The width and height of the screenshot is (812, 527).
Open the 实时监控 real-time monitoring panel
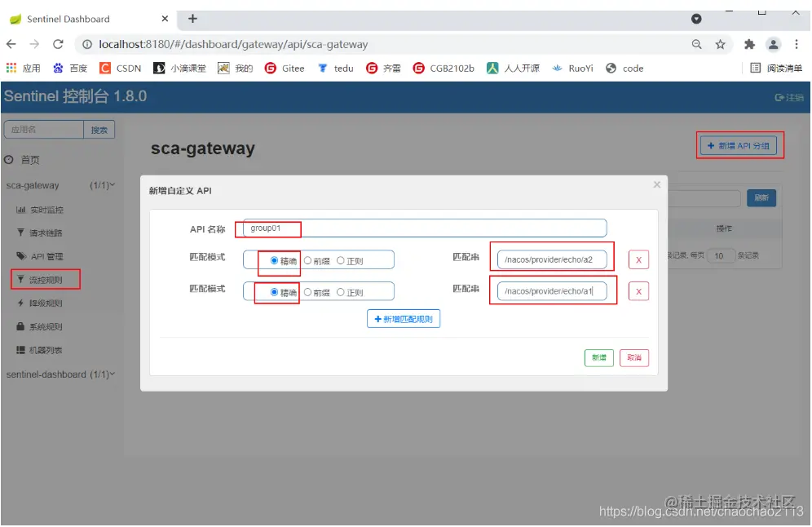point(46,210)
